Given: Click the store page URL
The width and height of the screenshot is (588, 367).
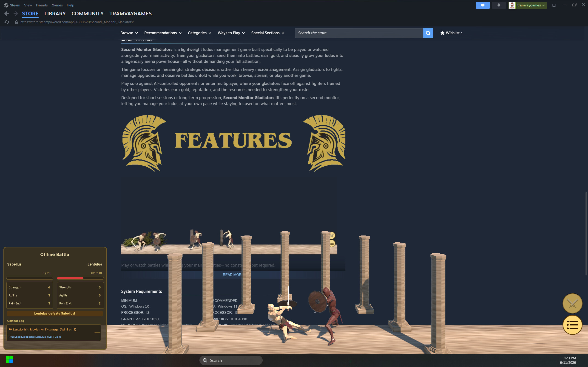Looking at the screenshot, I should 77,22.
